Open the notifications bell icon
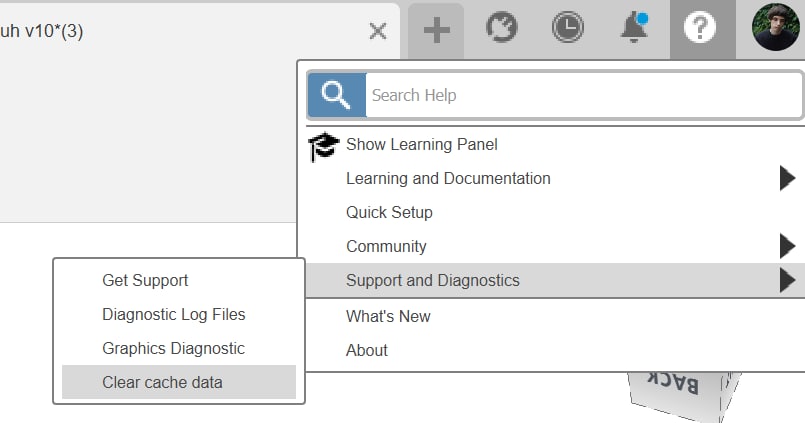 (634, 27)
